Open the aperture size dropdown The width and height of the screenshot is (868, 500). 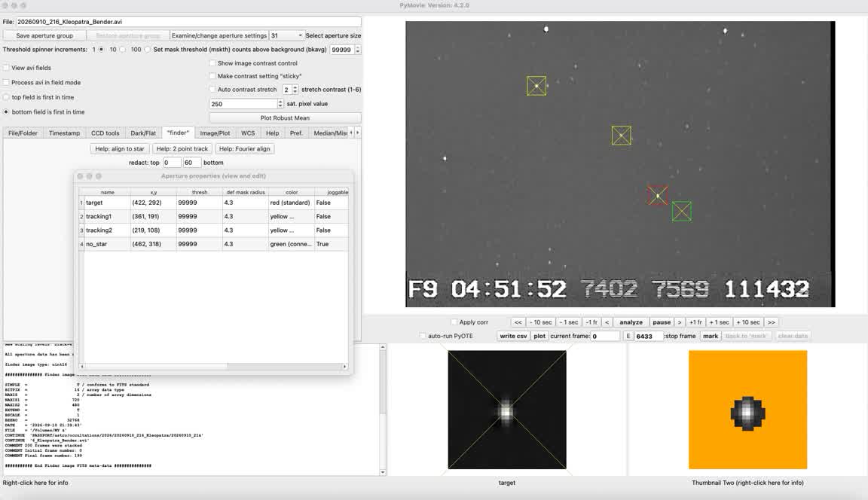pyautogui.click(x=286, y=35)
